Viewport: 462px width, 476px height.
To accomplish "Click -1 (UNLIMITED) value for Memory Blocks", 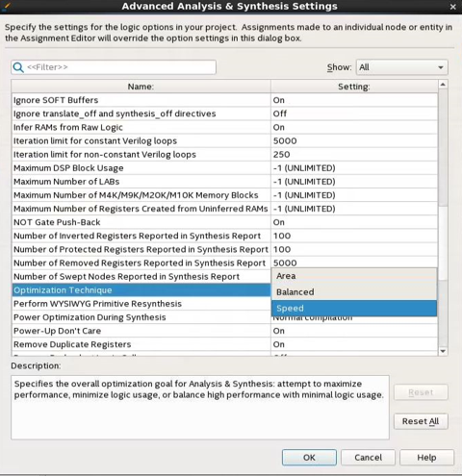I will point(354,195).
